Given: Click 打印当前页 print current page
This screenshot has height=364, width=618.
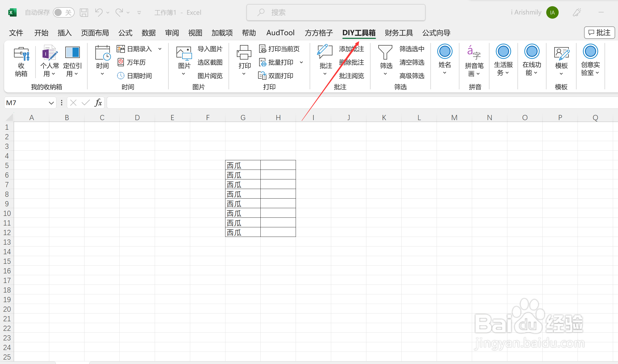Looking at the screenshot, I should pos(279,49).
